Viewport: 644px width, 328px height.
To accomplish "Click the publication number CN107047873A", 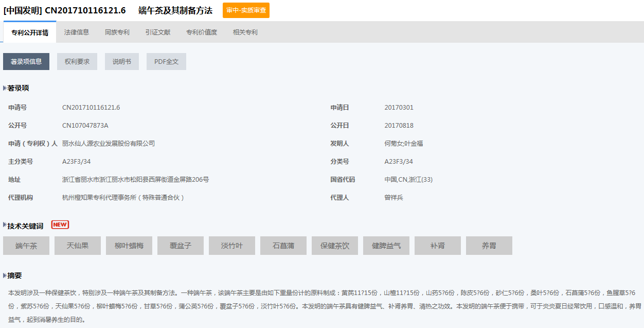I will click(x=85, y=126).
